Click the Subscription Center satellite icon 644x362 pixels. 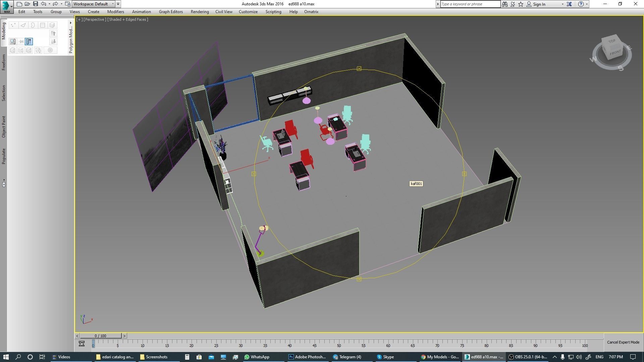point(513,4)
